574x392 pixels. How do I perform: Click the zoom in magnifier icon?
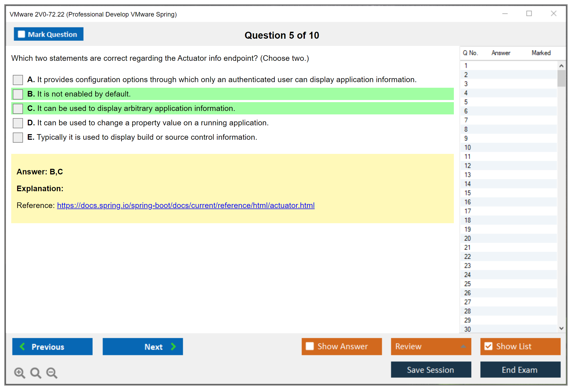point(19,373)
